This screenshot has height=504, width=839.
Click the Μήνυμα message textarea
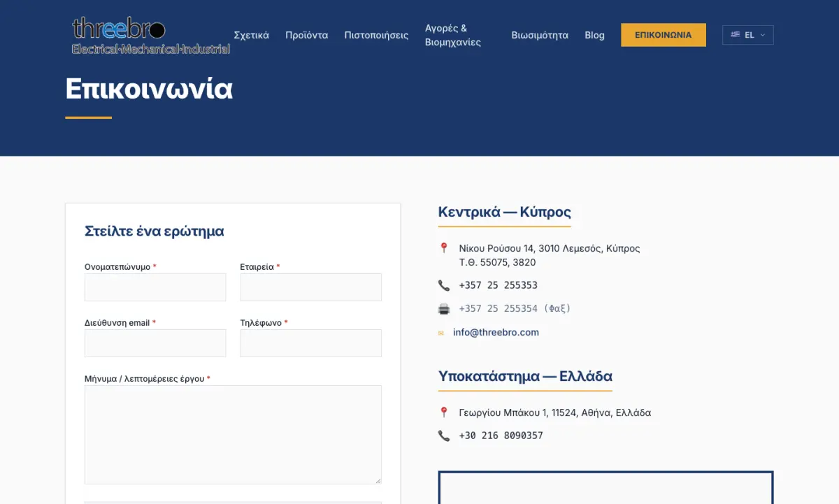[x=233, y=435]
